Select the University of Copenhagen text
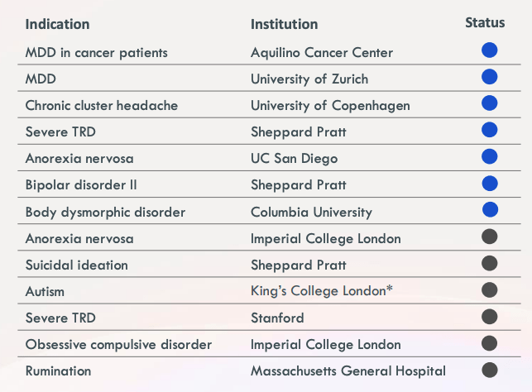This screenshot has width=532, height=392. (x=330, y=106)
